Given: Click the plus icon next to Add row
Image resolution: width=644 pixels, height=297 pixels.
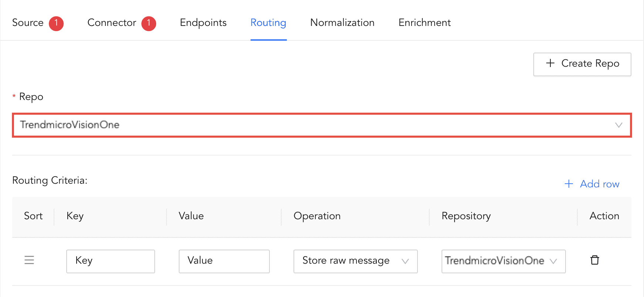Looking at the screenshot, I should [x=569, y=184].
